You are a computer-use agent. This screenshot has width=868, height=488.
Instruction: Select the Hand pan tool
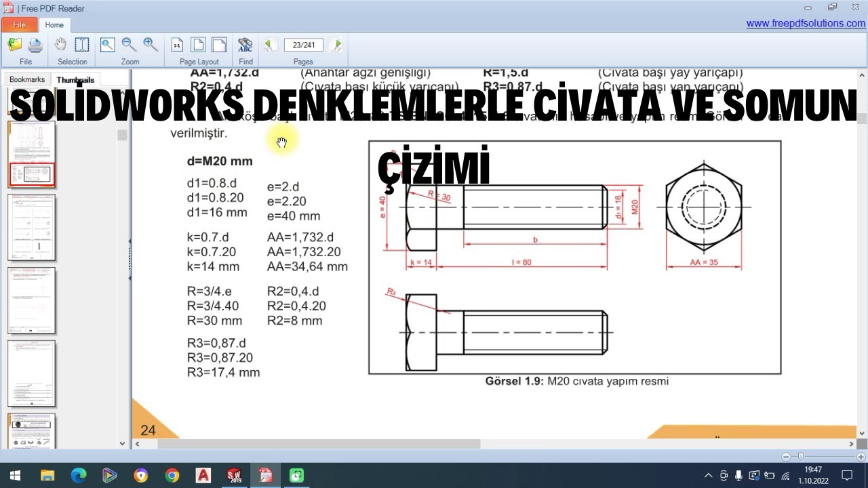(60, 45)
